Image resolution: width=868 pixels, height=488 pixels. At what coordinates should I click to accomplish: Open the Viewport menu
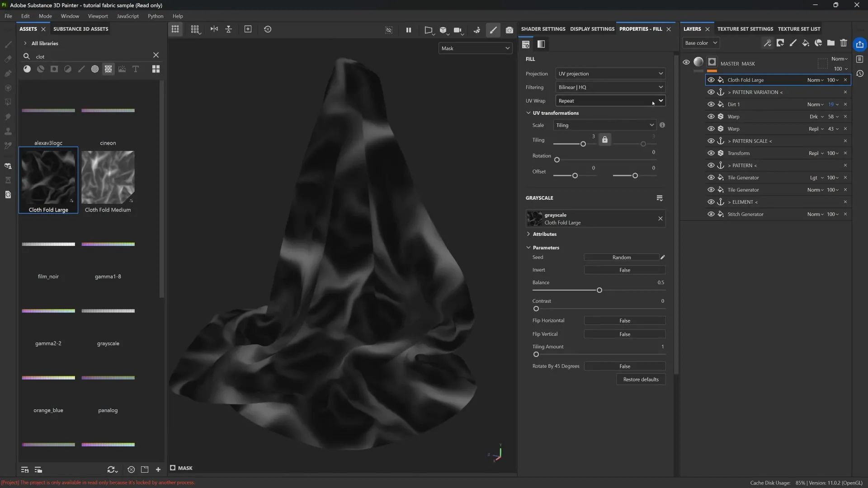(x=98, y=16)
